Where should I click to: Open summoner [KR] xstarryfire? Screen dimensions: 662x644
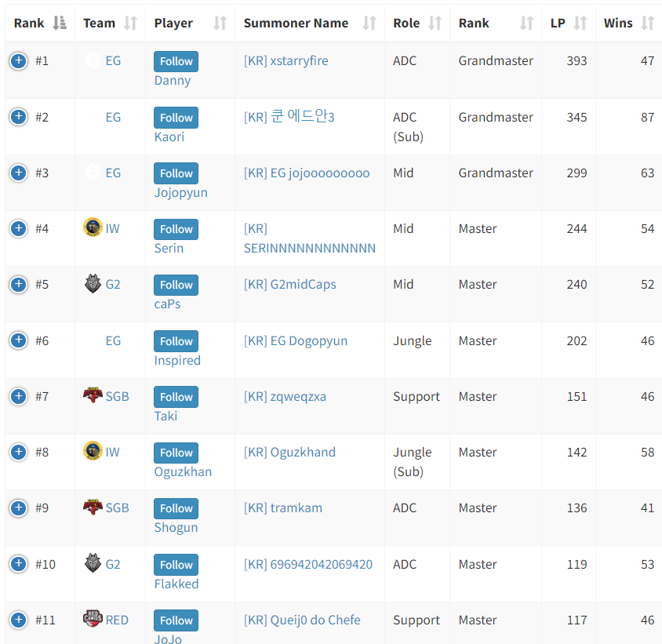pyautogui.click(x=286, y=61)
